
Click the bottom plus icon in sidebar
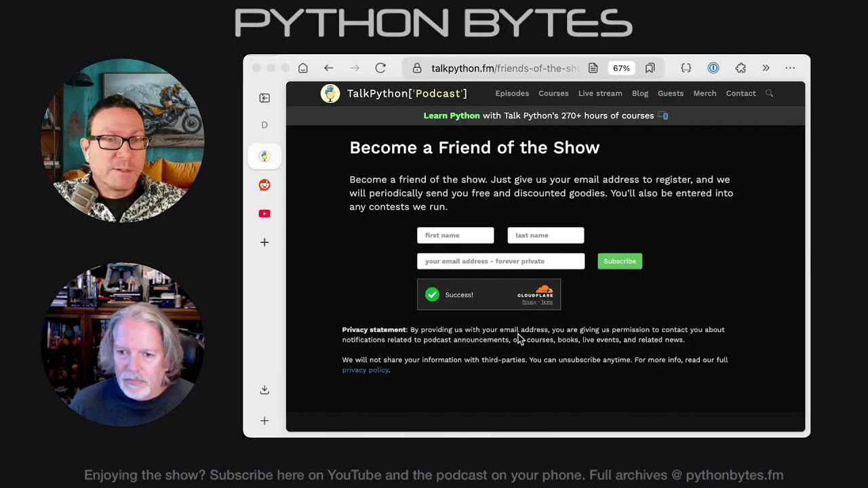coord(264,421)
